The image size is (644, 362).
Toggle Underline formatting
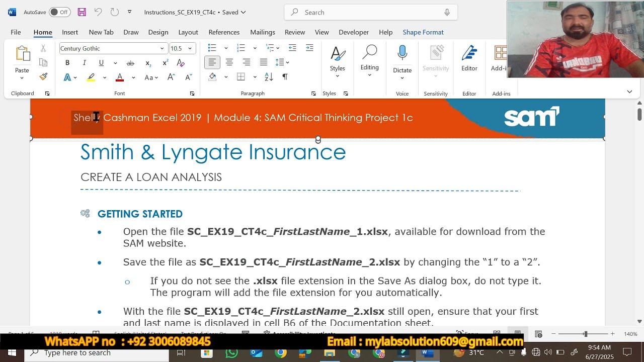click(x=101, y=63)
